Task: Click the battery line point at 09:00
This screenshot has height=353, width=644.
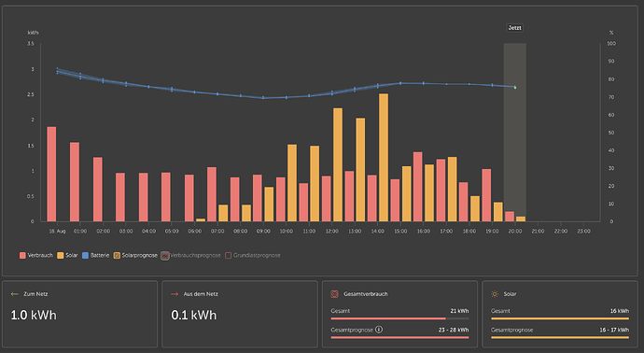Action: [x=263, y=98]
